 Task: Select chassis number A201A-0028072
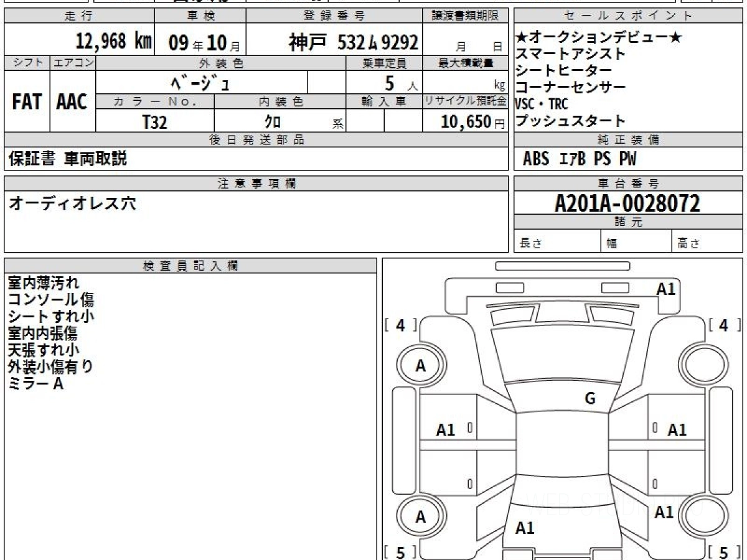point(627,203)
